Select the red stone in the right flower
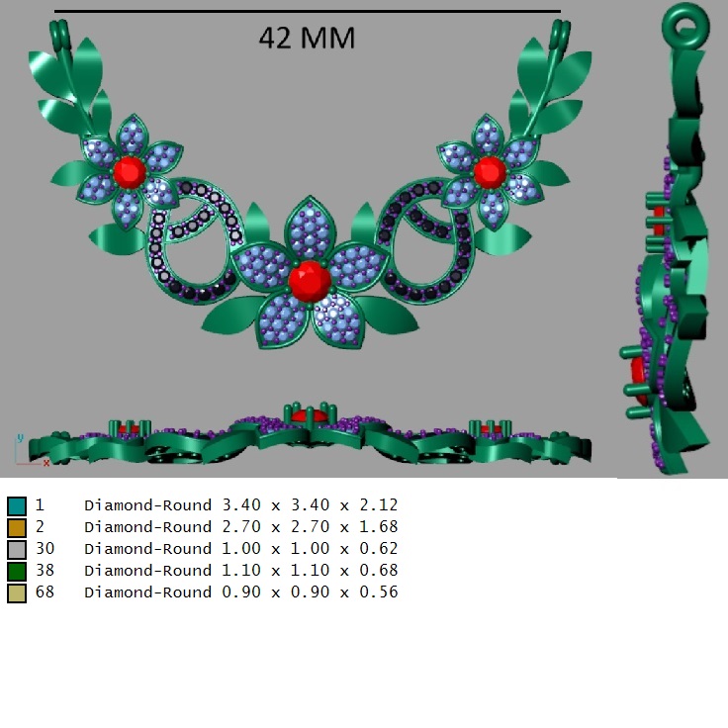Image resolution: width=728 pixels, height=728 pixels. click(489, 171)
